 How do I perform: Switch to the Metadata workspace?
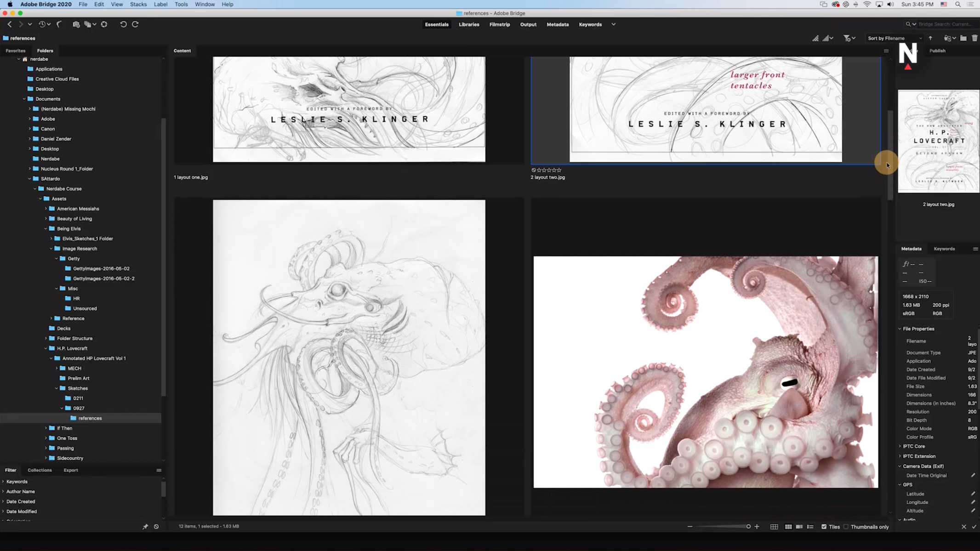558,24
